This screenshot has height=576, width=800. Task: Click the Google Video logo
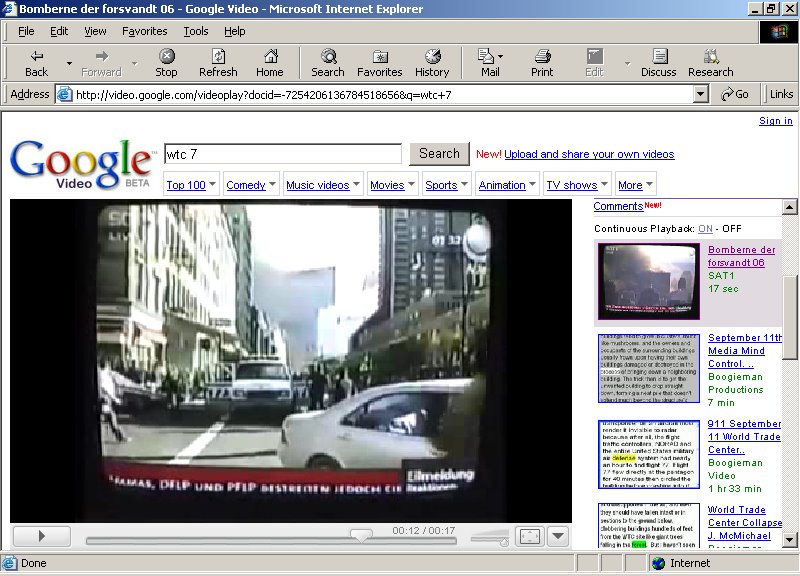[81, 164]
